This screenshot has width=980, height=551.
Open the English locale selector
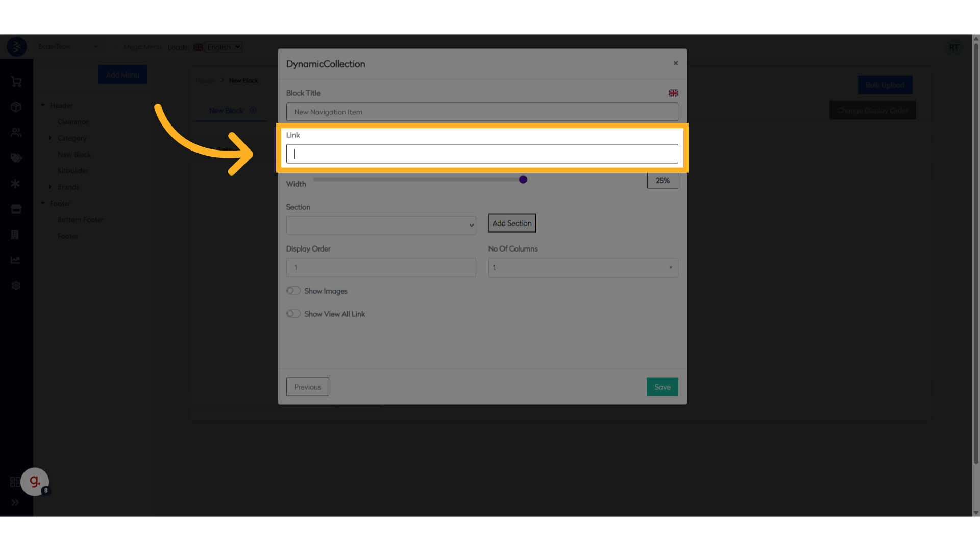tap(223, 46)
